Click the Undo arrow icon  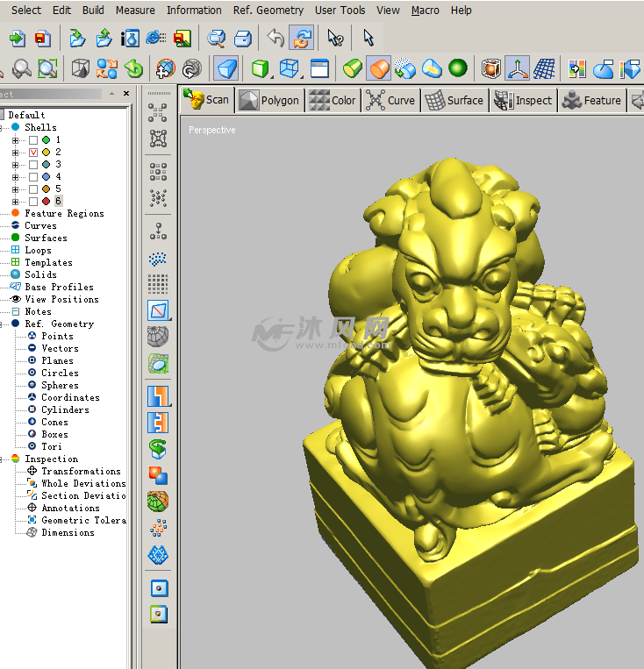click(275, 38)
